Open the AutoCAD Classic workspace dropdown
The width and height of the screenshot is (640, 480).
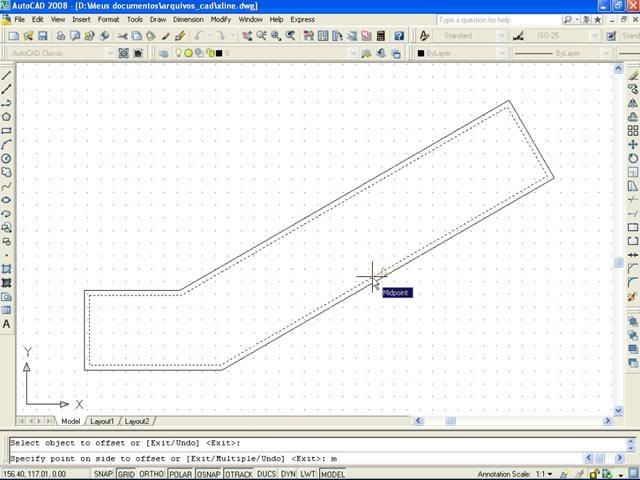110,53
